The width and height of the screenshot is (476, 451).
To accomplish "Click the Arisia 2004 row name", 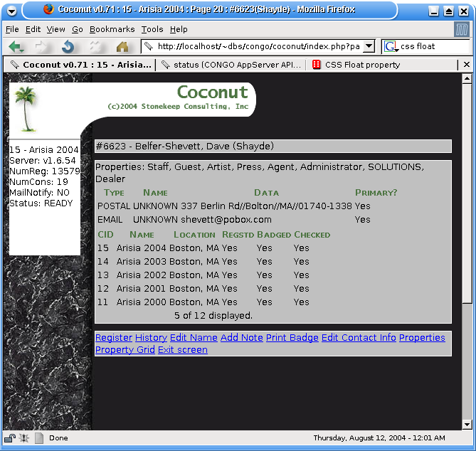I will (141, 248).
